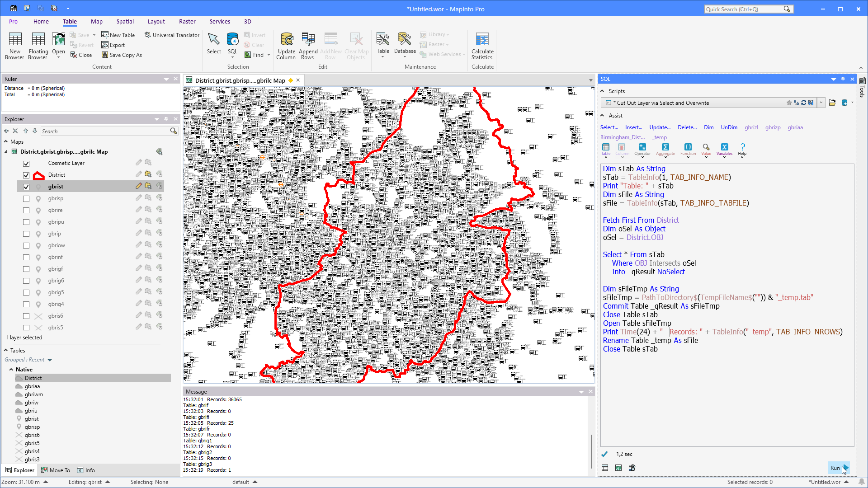Collapse the Scripts section in SQL panel
Screen dimensions: 868x488
tap(602, 91)
